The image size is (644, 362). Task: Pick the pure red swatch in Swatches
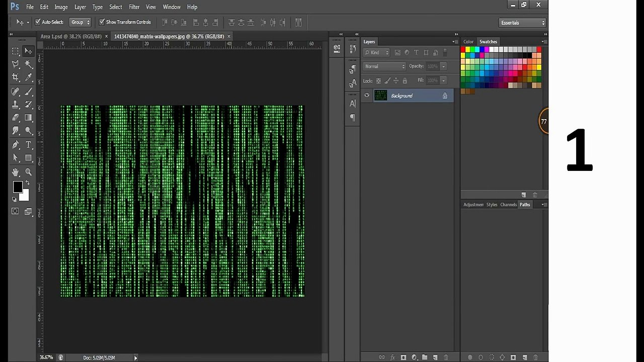point(463,49)
